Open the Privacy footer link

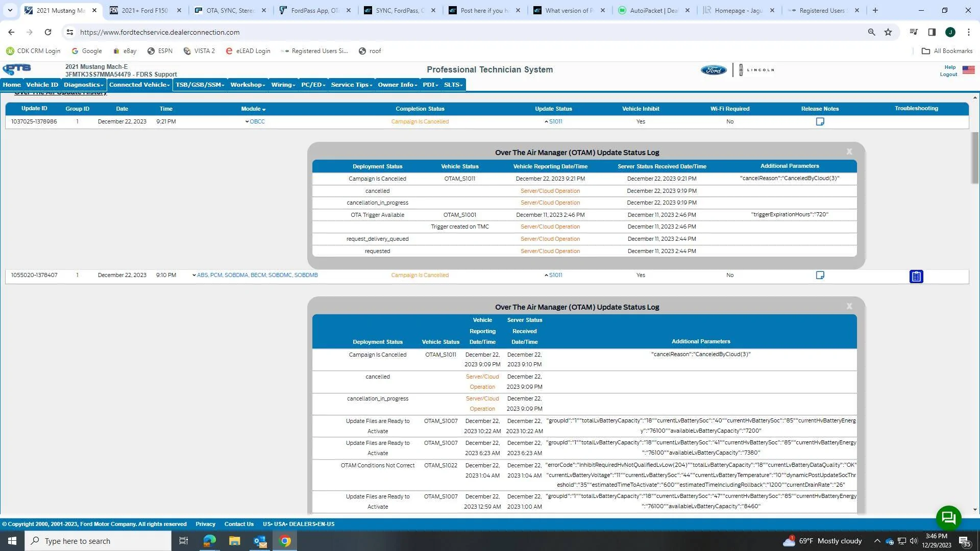pos(205,524)
